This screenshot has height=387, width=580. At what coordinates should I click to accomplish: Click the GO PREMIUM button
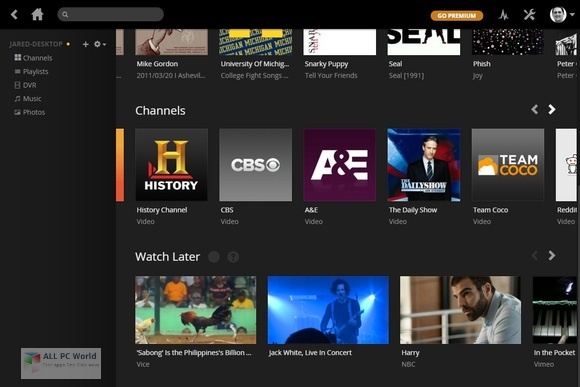(457, 16)
